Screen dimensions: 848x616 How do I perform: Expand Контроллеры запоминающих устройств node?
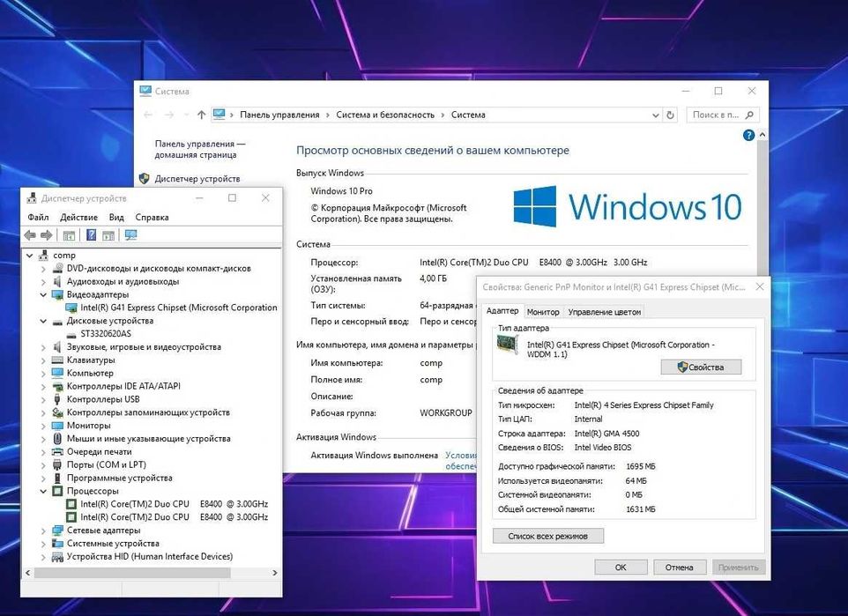pyautogui.click(x=43, y=412)
